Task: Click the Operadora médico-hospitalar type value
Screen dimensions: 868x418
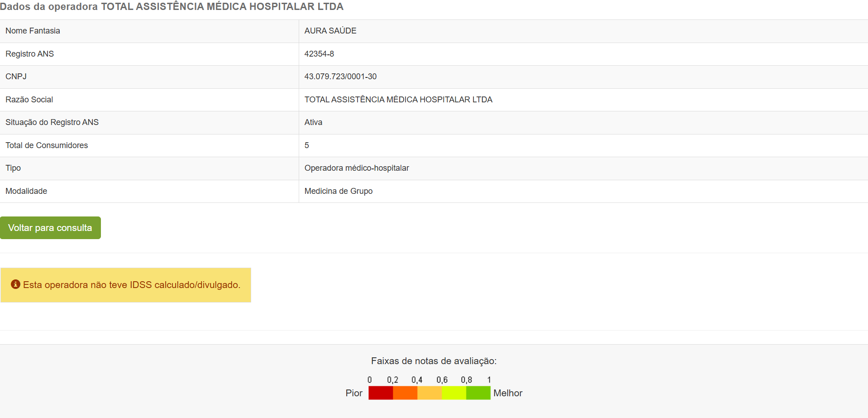Action: point(357,168)
